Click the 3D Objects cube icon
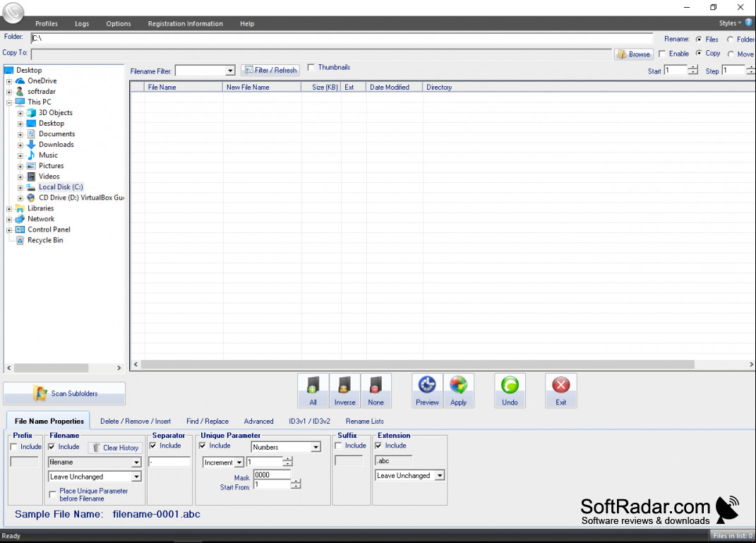756x543 pixels. coord(31,113)
